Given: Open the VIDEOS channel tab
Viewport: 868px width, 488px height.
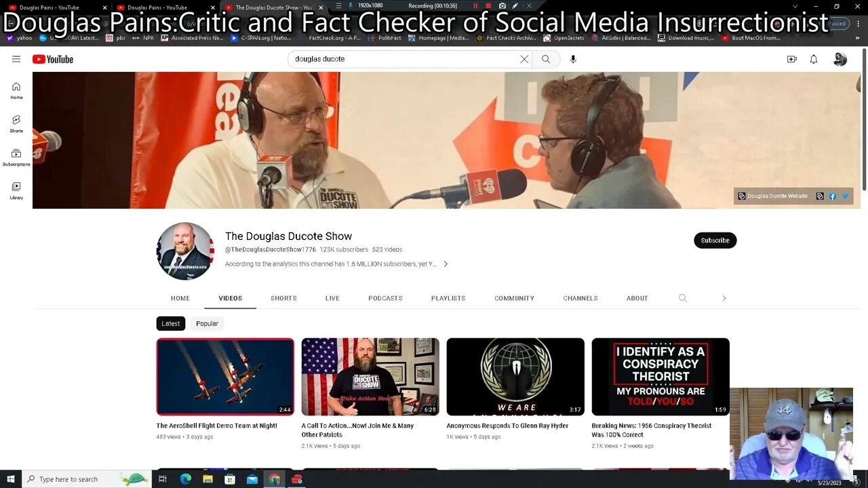Looking at the screenshot, I should 231,298.
